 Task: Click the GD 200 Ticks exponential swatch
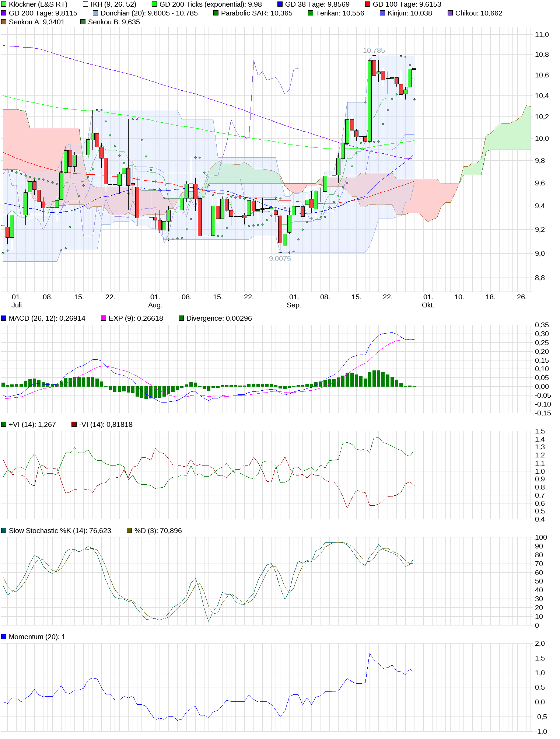click(x=154, y=4)
